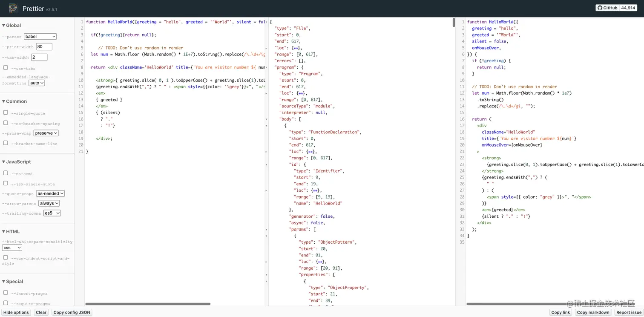Image resolution: width=644 pixels, height=317 pixels.
Task: Collapse the "id" object fold arrow
Action: coord(267,164)
